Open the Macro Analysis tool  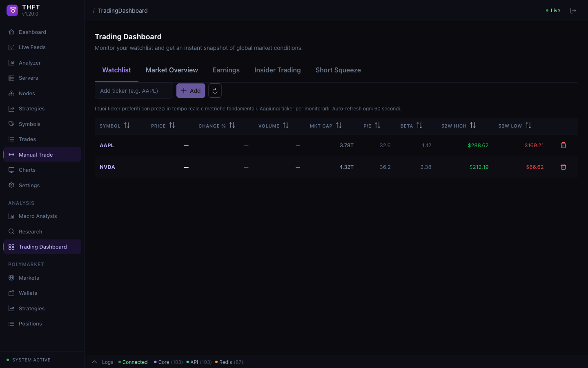tap(38, 216)
